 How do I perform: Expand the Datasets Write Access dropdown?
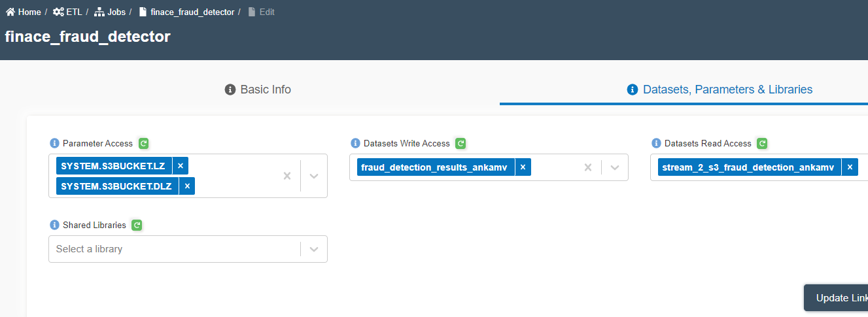click(x=615, y=167)
